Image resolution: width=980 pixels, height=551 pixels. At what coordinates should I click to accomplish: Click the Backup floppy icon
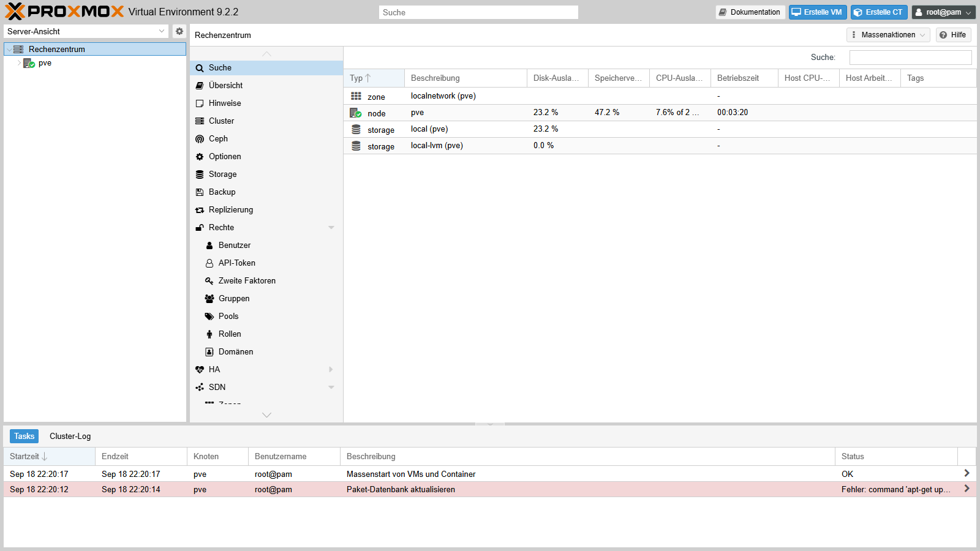(200, 192)
